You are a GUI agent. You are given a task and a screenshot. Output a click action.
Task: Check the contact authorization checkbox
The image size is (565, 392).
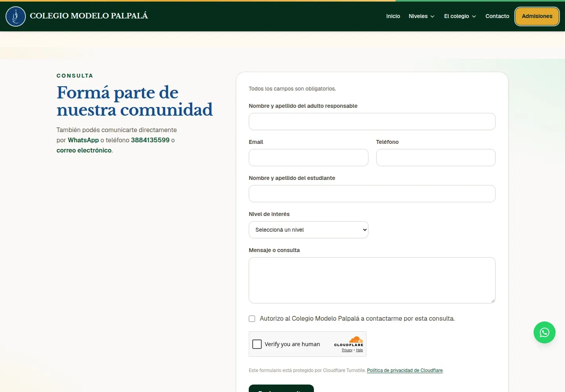(x=252, y=319)
